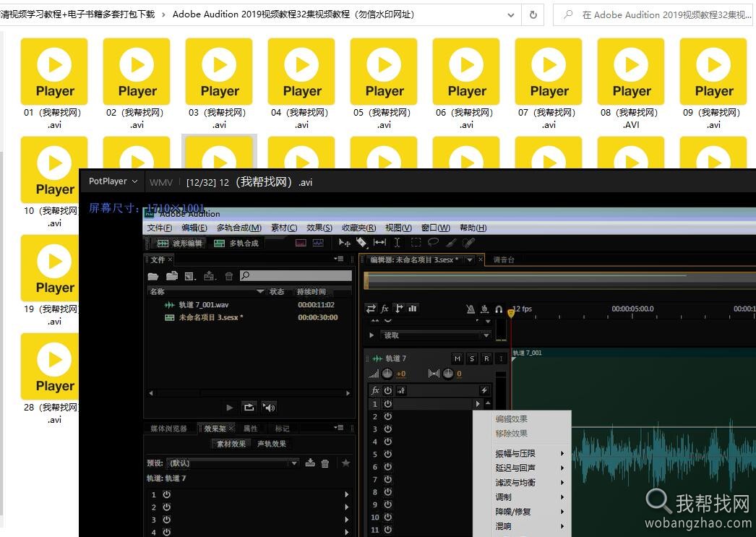Open the presets dropdown showing (默认)
756x537 pixels.
pos(233,463)
